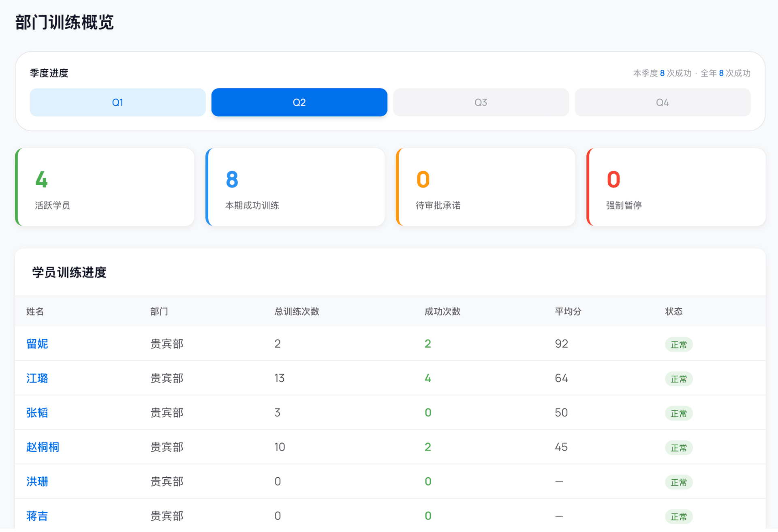Open the 本期成功训练 stat card
Image resolution: width=778 pixels, height=532 pixels.
pos(295,187)
